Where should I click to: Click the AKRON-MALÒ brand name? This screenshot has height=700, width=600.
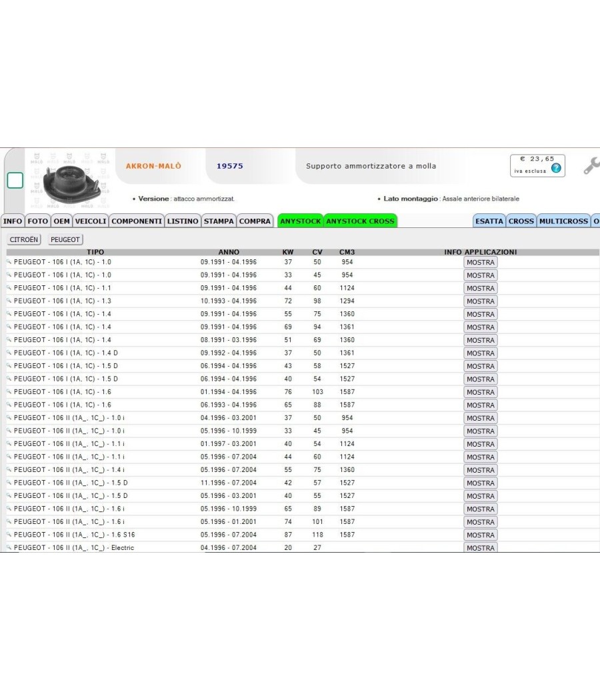153,166
